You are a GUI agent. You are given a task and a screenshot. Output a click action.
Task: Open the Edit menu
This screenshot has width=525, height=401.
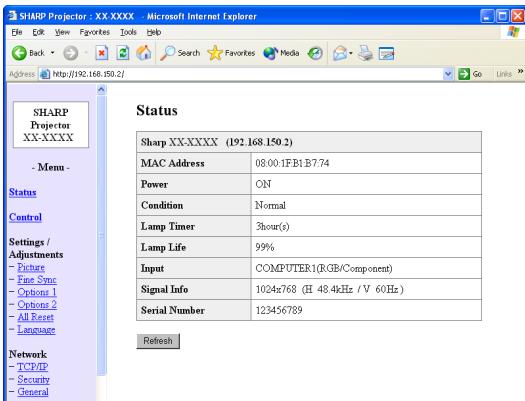tap(39, 32)
